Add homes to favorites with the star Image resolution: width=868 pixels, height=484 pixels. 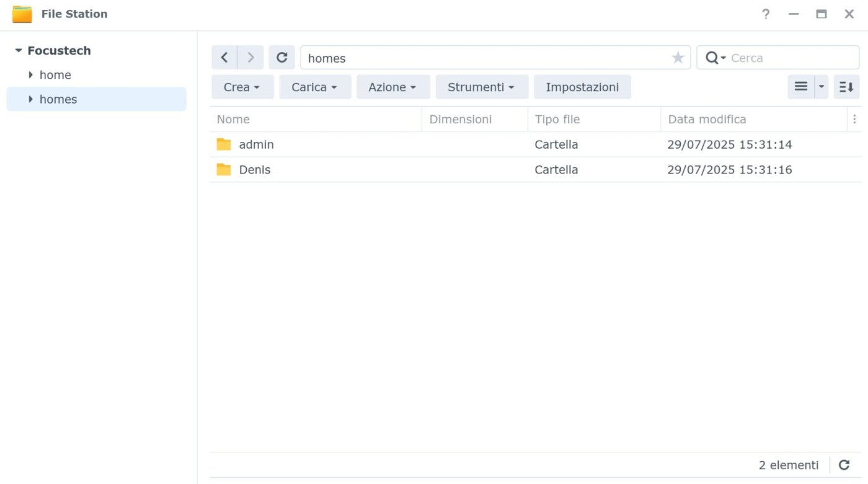click(678, 58)
